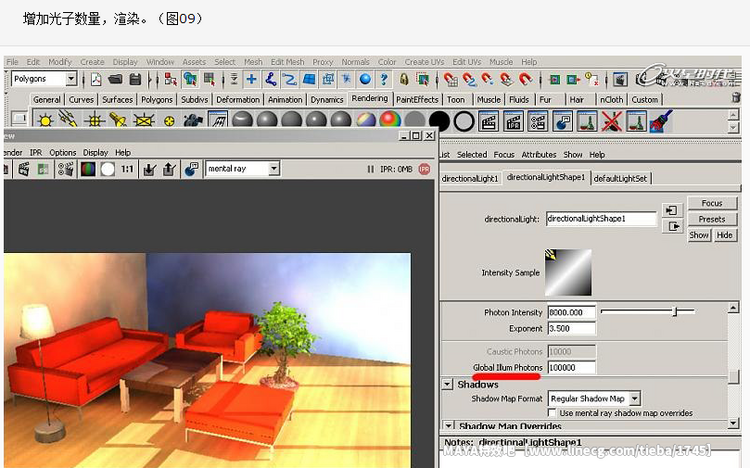Click the Presets button
The width and height of the screenshot is (750, 468).
(712, 219)
